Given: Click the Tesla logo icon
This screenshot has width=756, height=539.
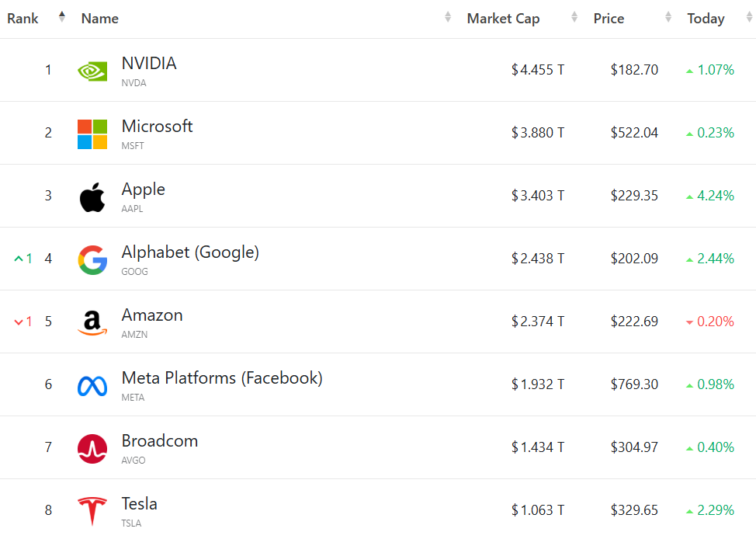Looking at the screenshot, I should (x=92, y=512).
